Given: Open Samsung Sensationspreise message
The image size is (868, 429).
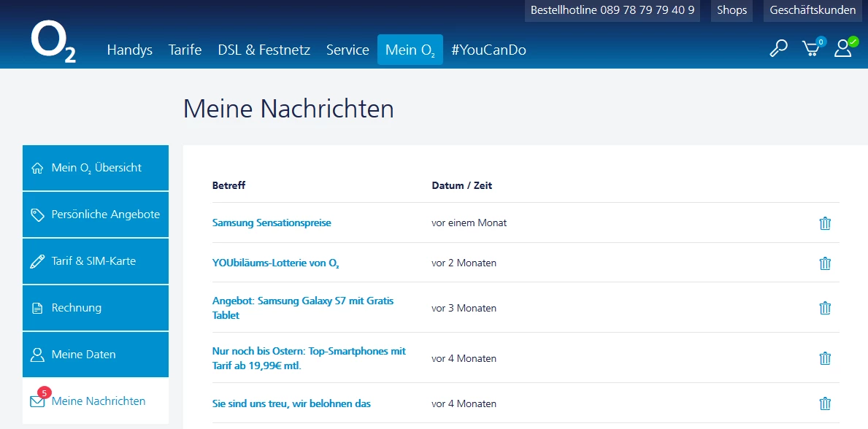Looking at the screenshot, I should click(x=272, y=223).
